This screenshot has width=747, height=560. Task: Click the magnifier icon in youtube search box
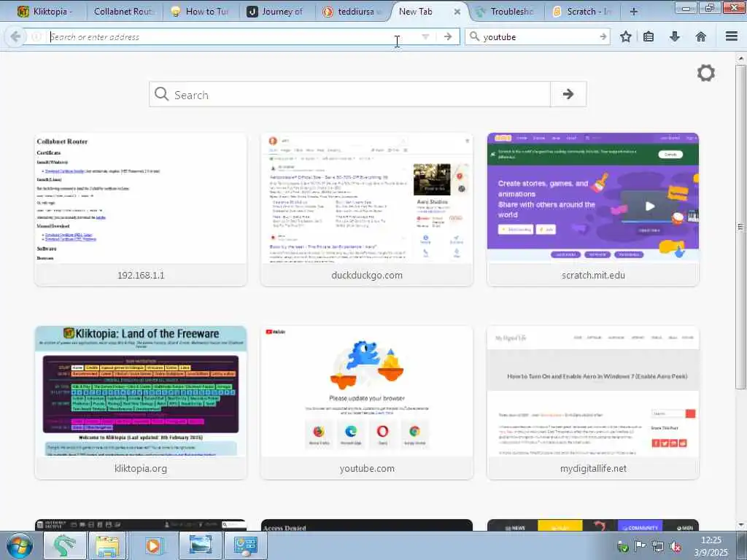[474, 36]
